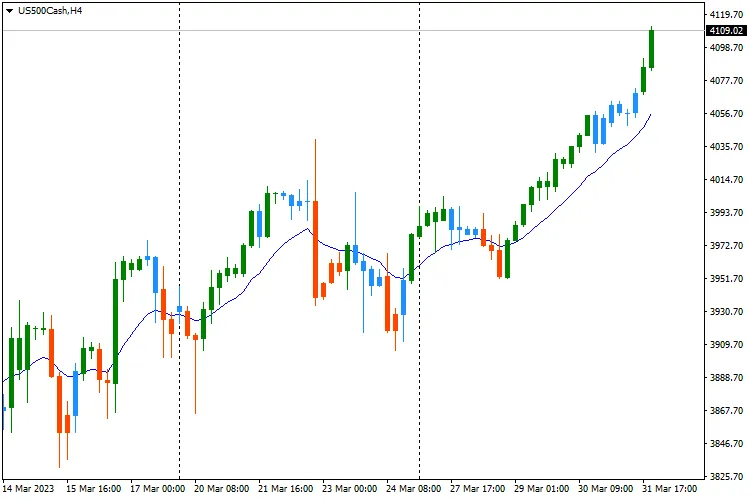
Task: Select the 4014.70 price scale label
Action: pos(724,180)
